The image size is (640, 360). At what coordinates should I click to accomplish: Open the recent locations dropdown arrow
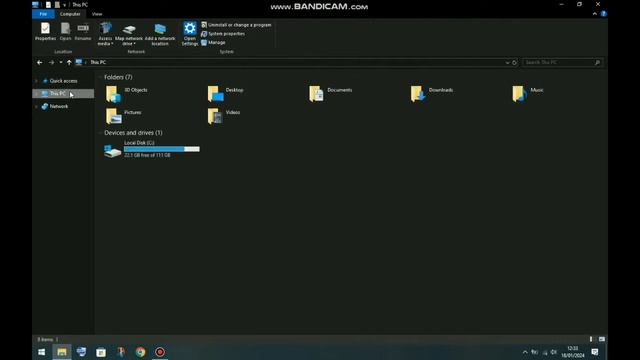coord(61,62)
